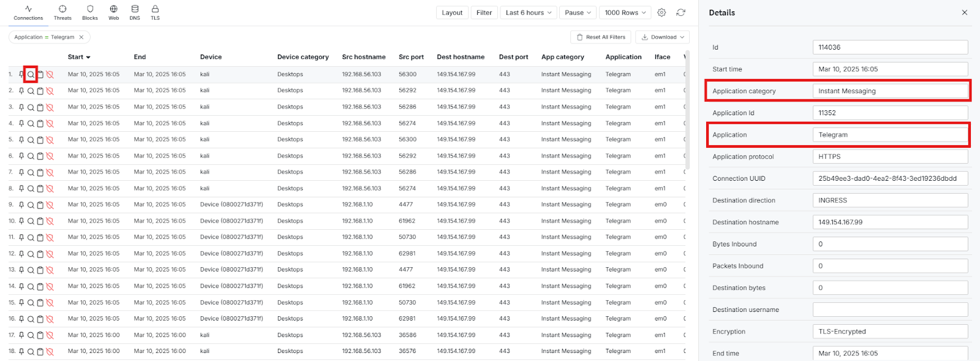Sort by the Dest port column header
This screenshot has height=361, width=980.
tap(513, 57)
